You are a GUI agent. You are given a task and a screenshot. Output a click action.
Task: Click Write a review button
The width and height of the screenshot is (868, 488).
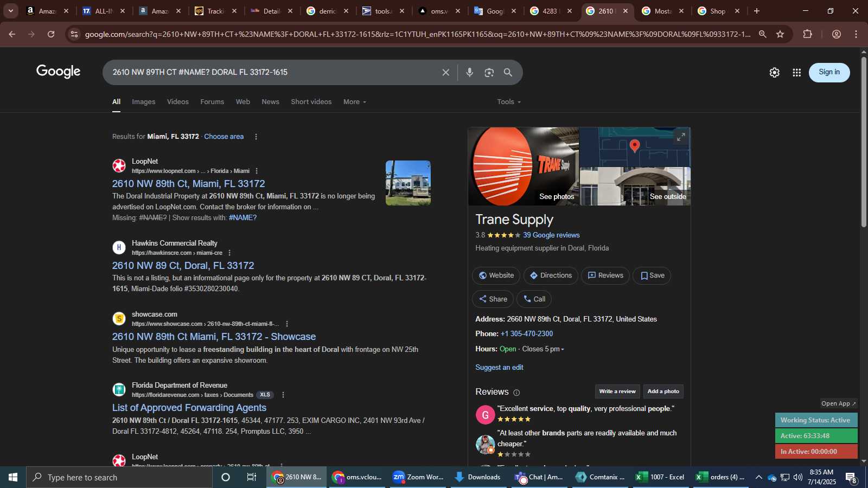pos(617,391)
